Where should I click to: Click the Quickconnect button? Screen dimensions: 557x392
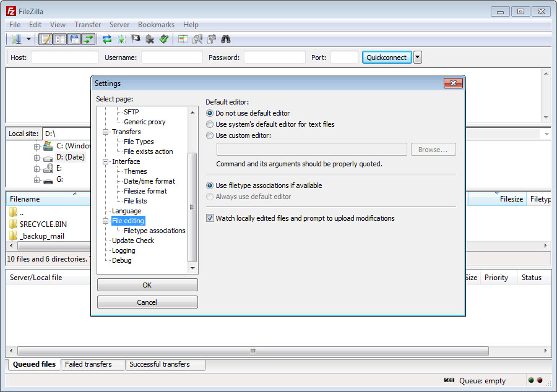pyautogui.click(x=386, y=57)
